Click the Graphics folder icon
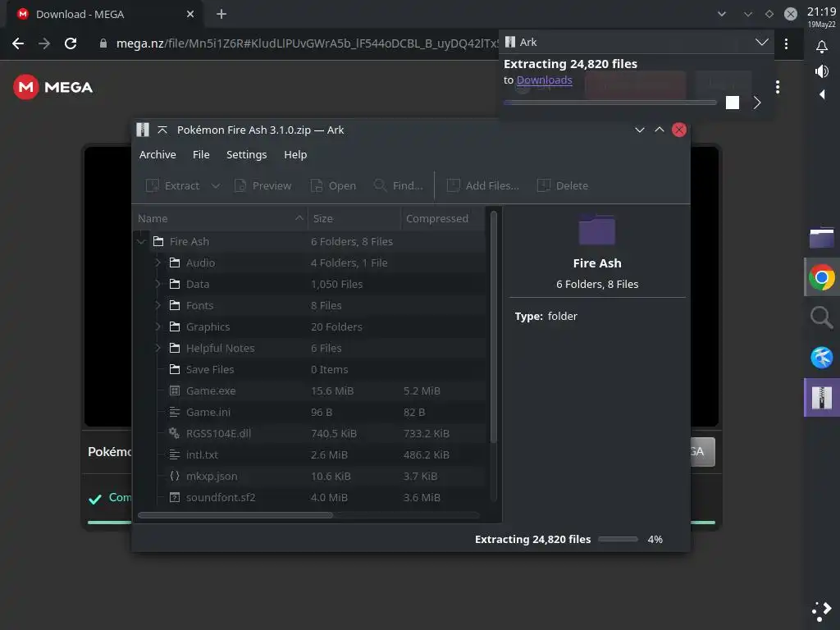 coord(175,326)
